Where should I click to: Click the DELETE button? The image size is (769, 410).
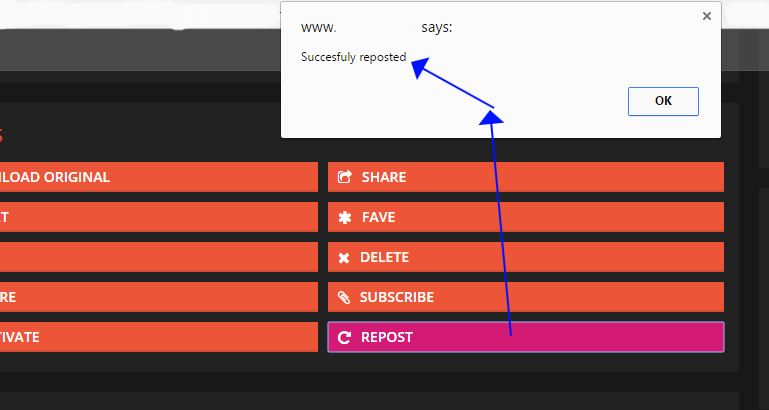(x=526, y=257)
